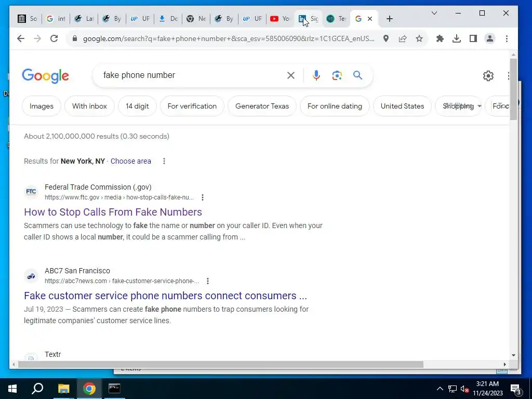Open Chrome's three-dot menu
This screenshot has width=532, height=399.
507,38
